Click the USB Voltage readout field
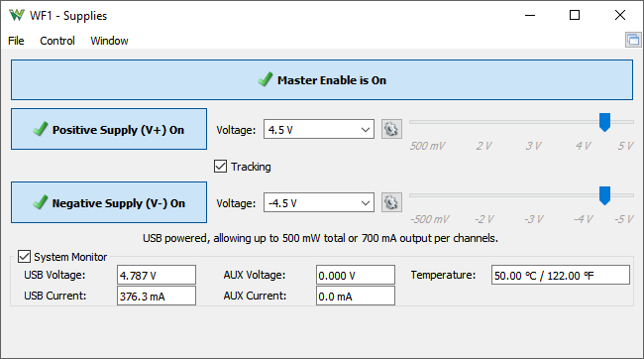 coord(157,275)
